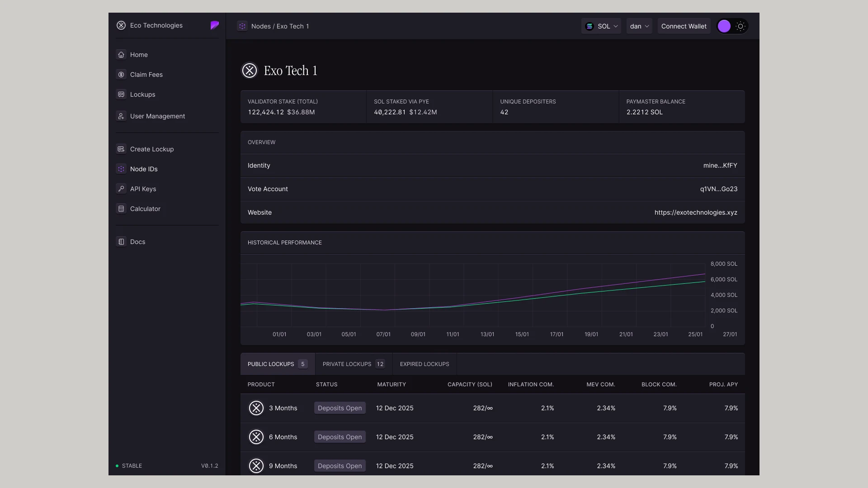This screenshot has width=868, height=488.
Task: Click the 12 Dec 2025 maturity for 6 Months
Action: coord(395,437)
